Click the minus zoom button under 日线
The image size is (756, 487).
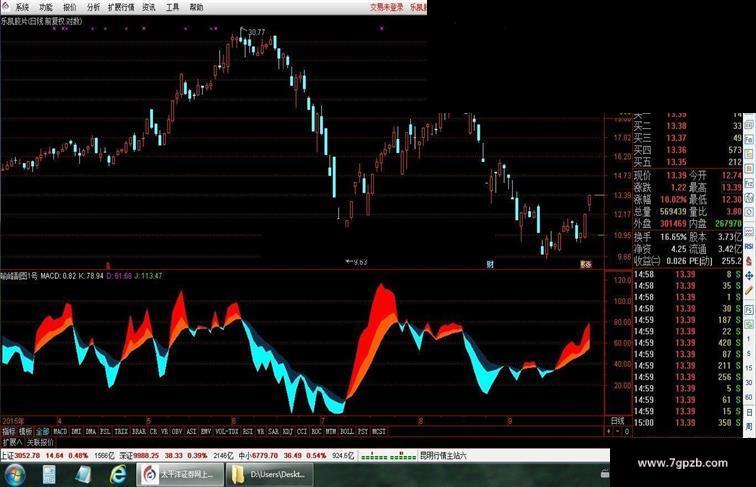tap(618, 432)
